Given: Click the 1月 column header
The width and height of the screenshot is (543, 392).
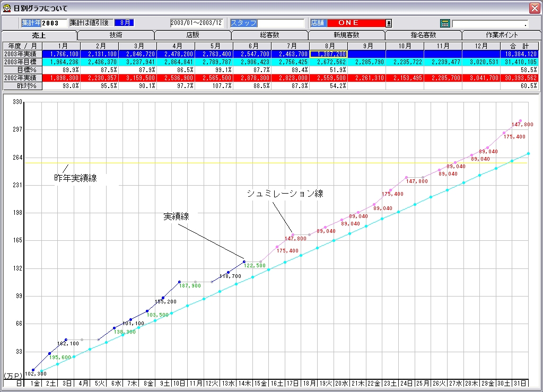Looking at the screenshot, I should [62, 46].
